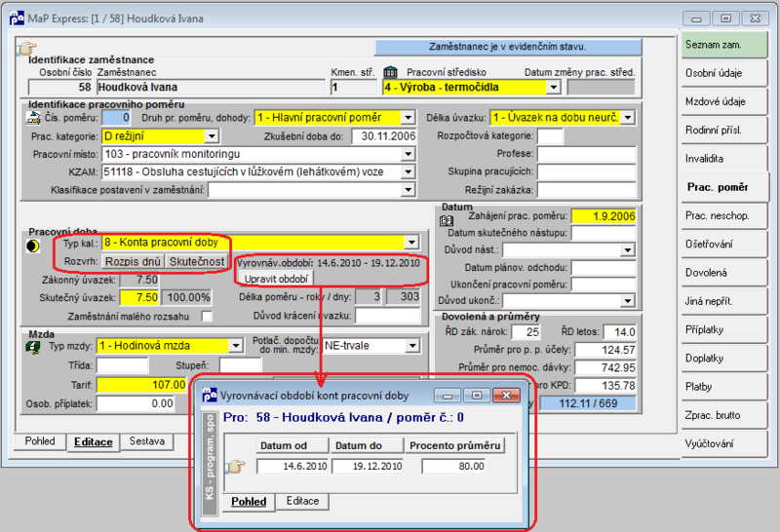Click Datum plánov. odchodu field

coord(604,268)
